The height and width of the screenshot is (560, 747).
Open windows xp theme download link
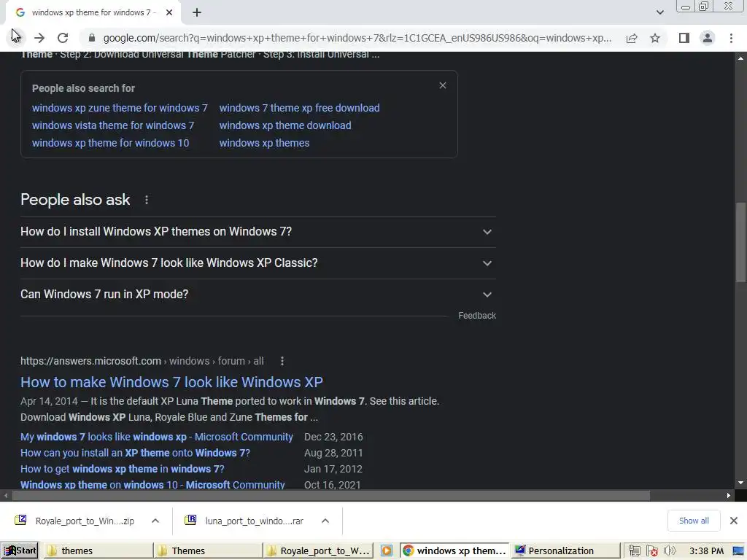click(285, 125)
